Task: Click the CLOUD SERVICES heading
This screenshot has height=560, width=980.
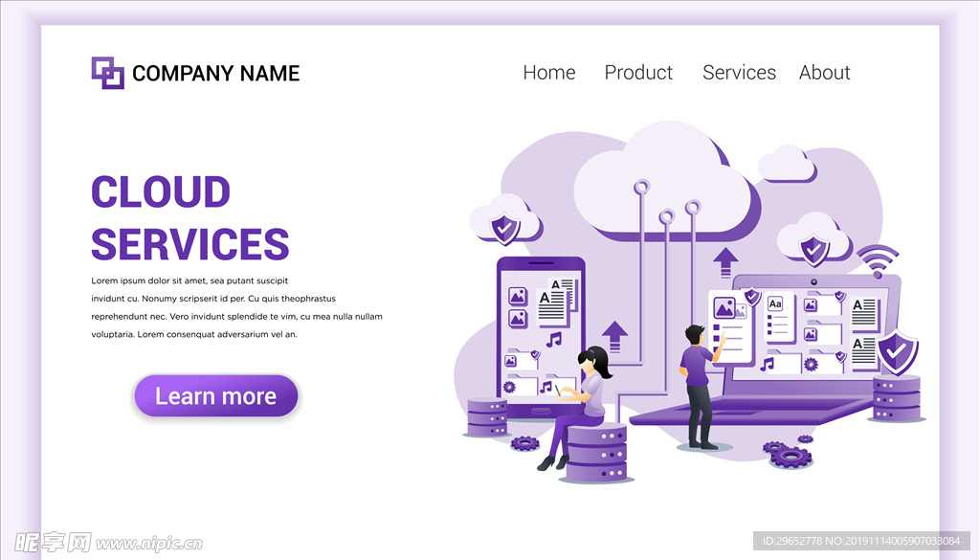Action: 190,217
